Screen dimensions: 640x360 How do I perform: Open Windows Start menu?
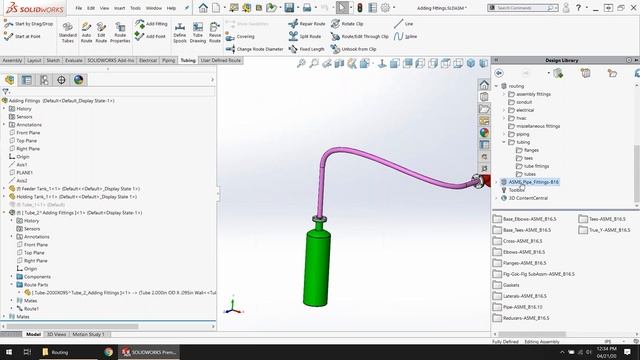tap(9, 352)
